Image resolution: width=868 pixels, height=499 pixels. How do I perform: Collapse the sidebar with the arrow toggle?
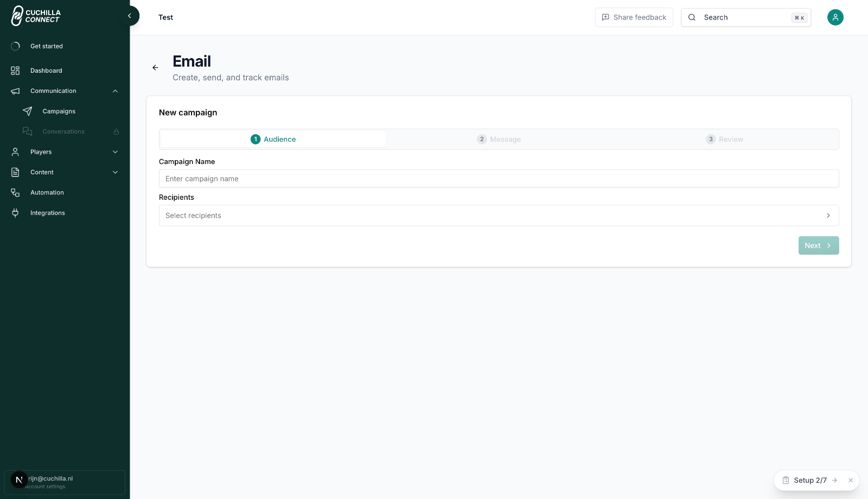(x=130, y=16)
